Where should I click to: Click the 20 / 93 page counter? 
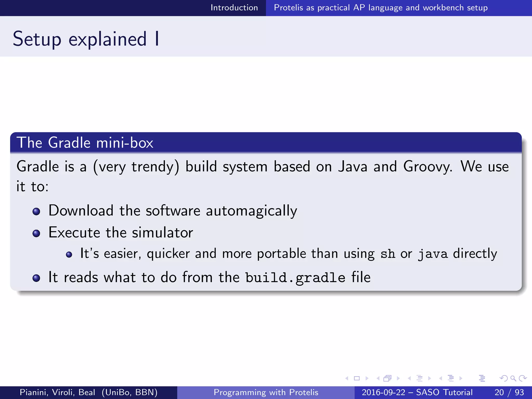click(x=509, y=392)
